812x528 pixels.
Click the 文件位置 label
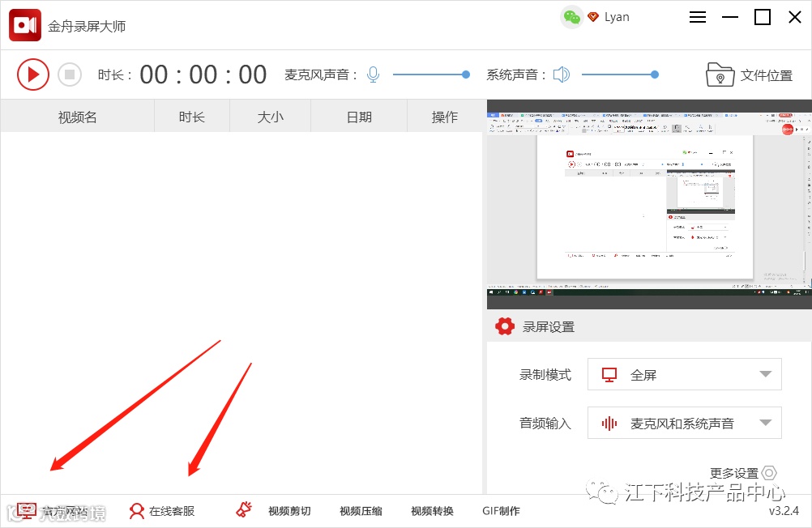point(767,75)
